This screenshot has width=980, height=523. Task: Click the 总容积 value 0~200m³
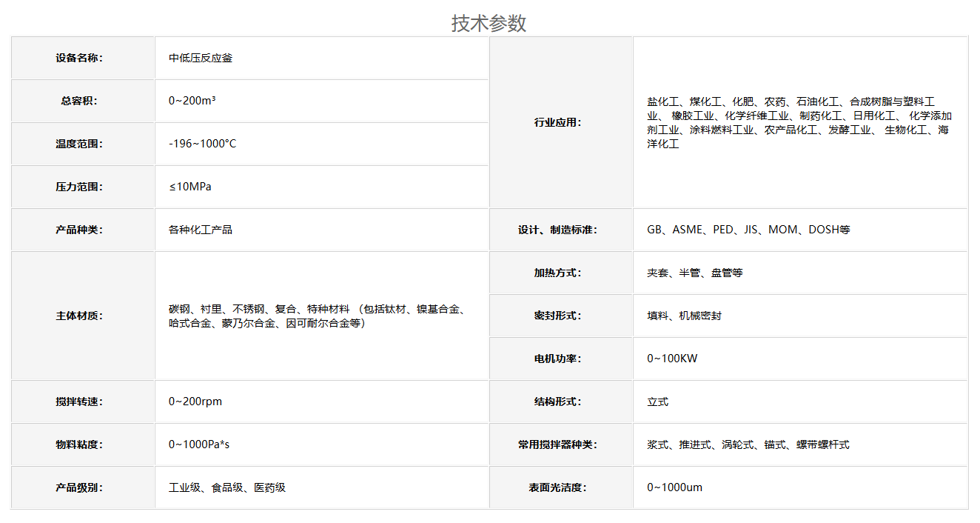point(192,101)
